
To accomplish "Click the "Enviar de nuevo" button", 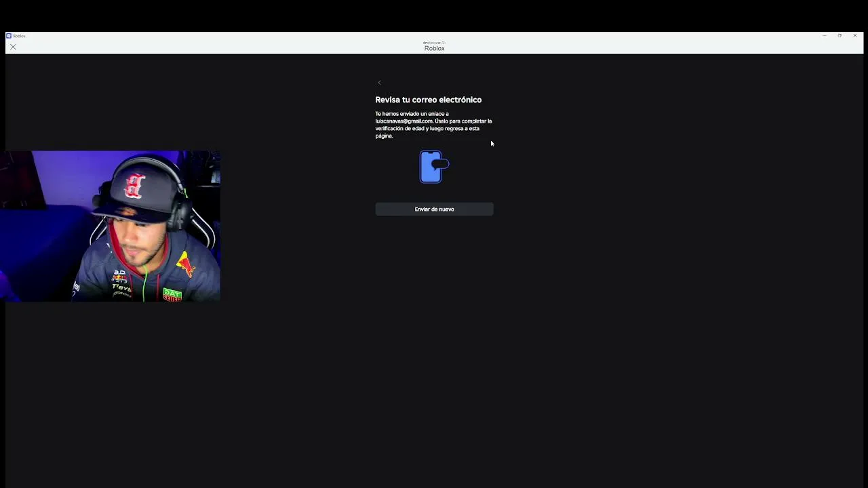I will (434, 209).
